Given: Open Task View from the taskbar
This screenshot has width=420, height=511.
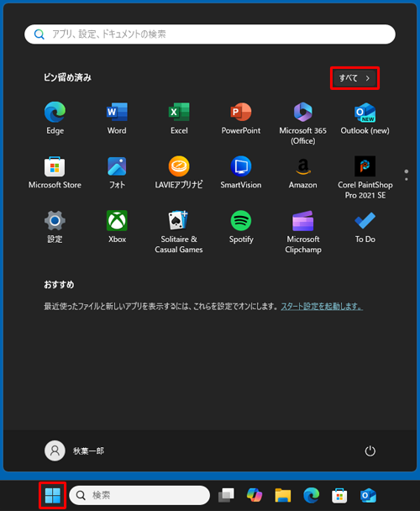Looking at the screenshot, I should pyautogui.click(x=226, y=495).
